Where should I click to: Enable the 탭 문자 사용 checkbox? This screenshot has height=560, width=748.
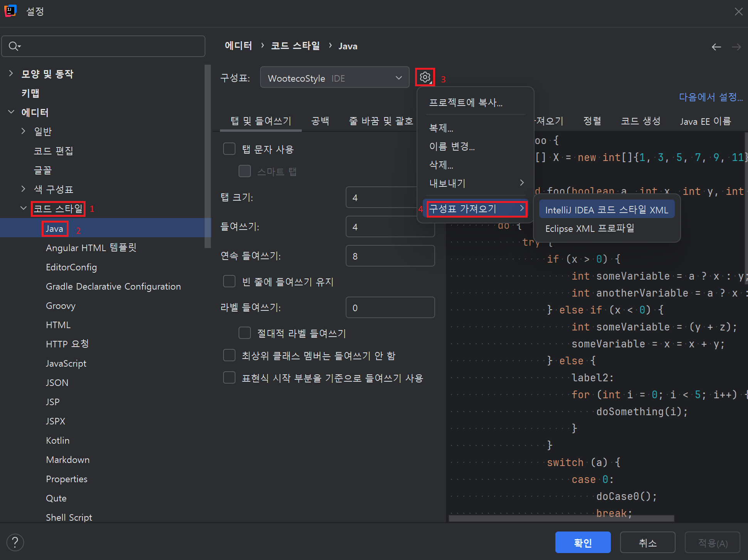tap(229, 149)
